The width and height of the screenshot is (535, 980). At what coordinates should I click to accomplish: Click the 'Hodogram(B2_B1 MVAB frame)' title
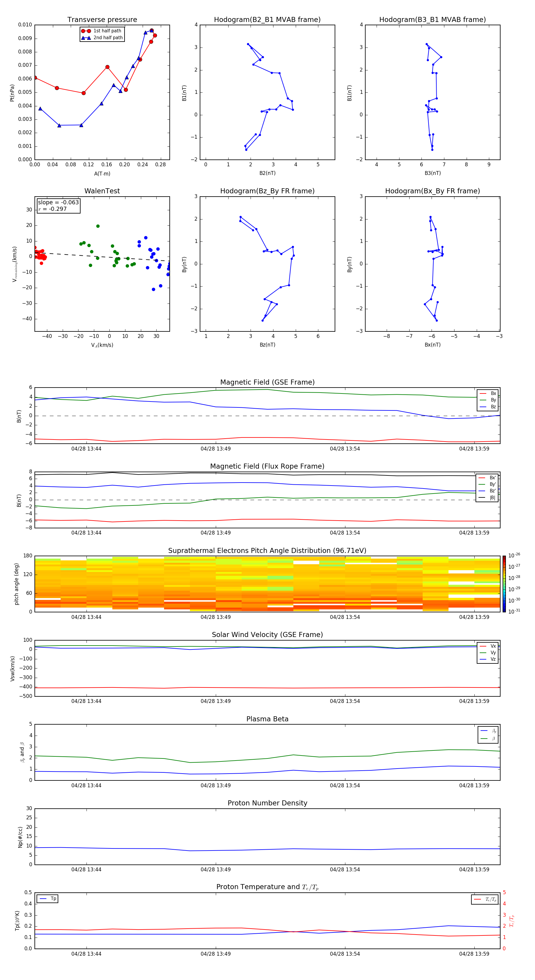click(267, 20)
